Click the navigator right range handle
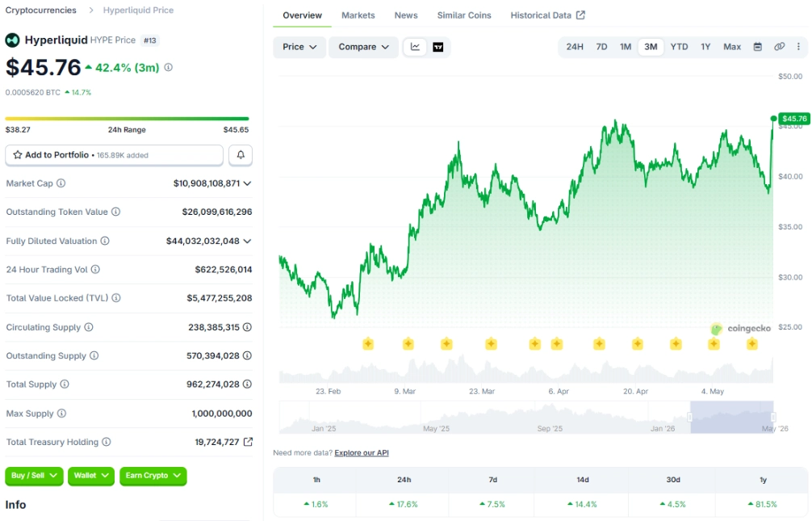The height and width of the screenshot is (521, 812). [x=773, y=417]
